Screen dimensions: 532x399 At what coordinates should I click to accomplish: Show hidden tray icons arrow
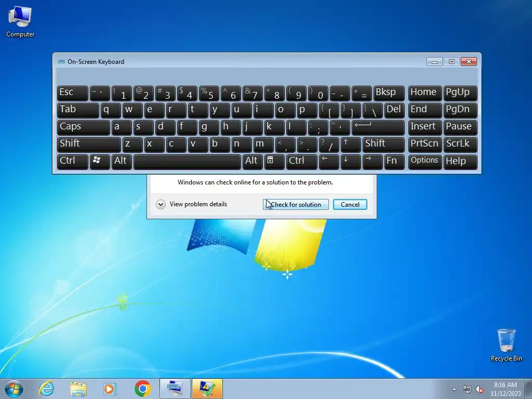click(454, 389)
